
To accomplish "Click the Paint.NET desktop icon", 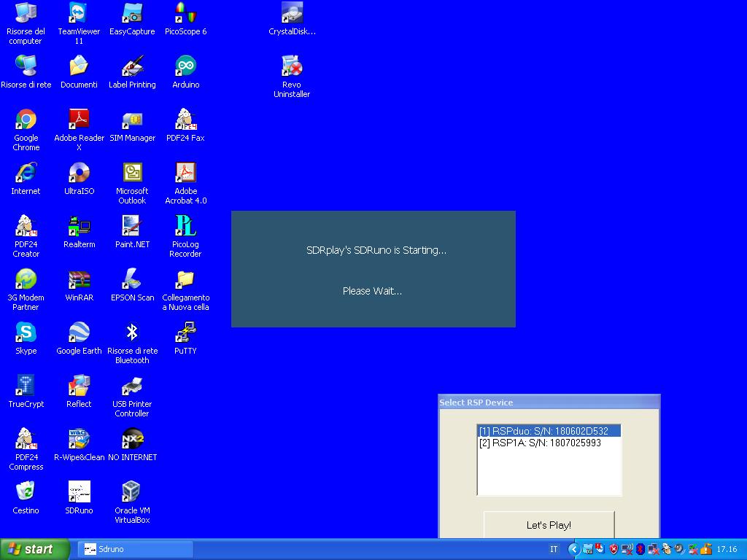I will coord(132,226).
